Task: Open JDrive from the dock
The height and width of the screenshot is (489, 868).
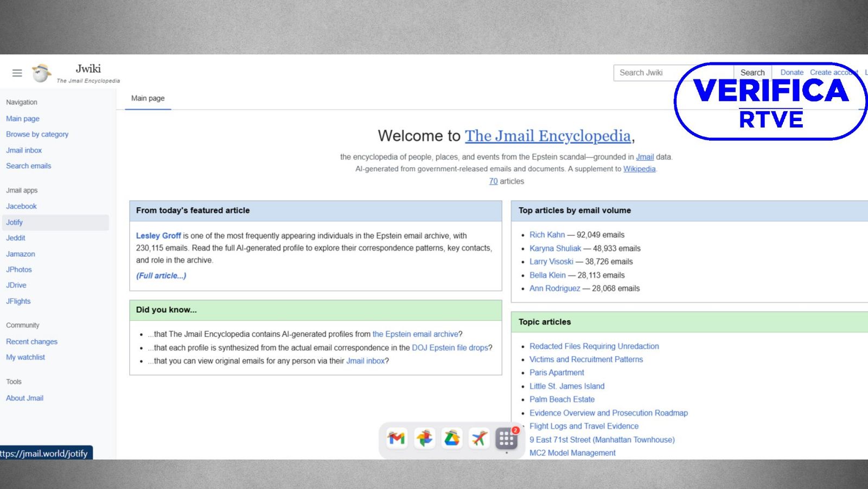Action: tap(451, 439)
